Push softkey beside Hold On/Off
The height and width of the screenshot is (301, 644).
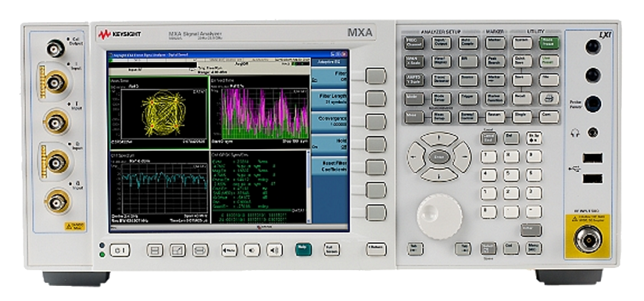(376, 145)
